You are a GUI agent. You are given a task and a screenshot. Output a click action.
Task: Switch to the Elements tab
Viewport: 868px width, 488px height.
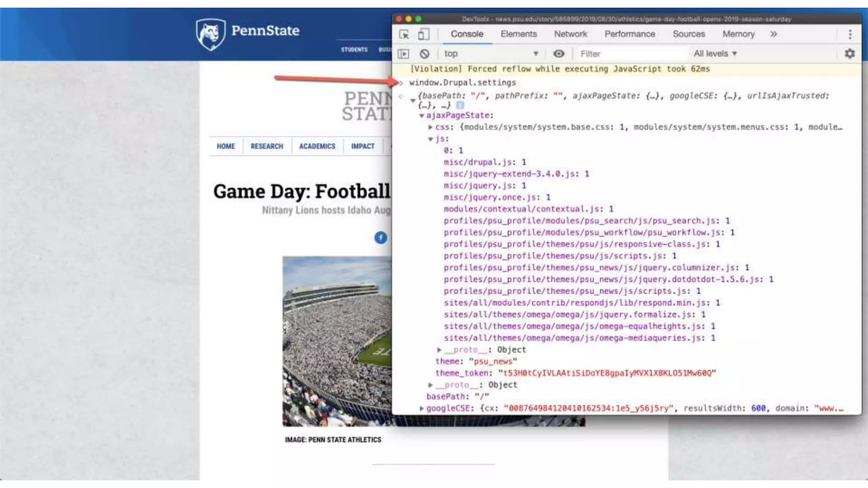(518, 34)
